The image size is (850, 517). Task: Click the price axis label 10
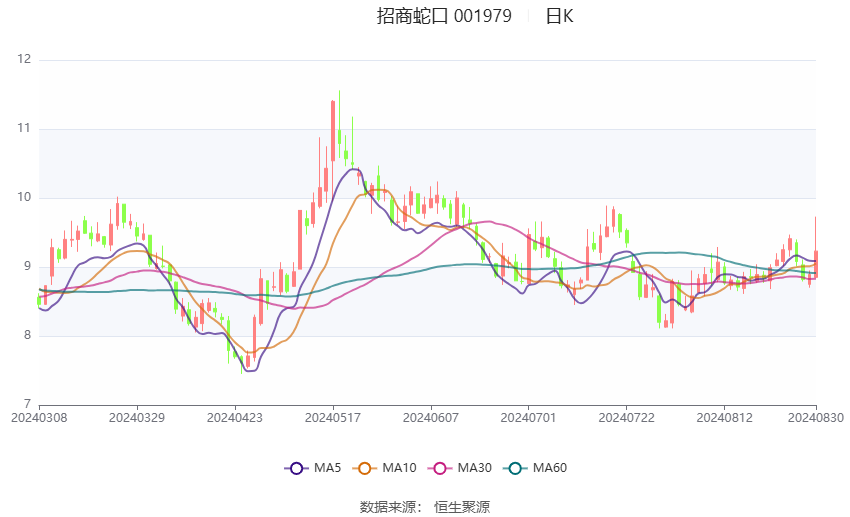tap(24, 197)
